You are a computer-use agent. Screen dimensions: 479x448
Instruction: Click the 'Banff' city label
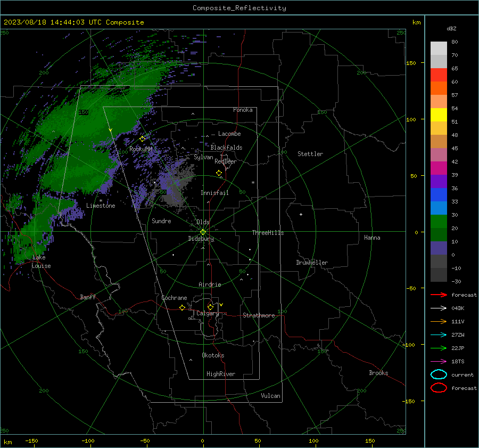coord(88,297)
